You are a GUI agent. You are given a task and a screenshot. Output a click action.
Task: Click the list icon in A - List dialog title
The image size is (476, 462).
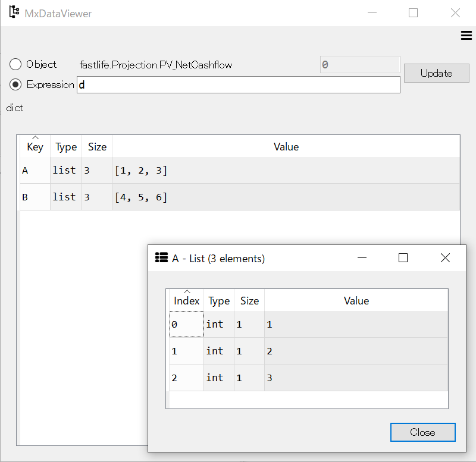coord(161,257)
